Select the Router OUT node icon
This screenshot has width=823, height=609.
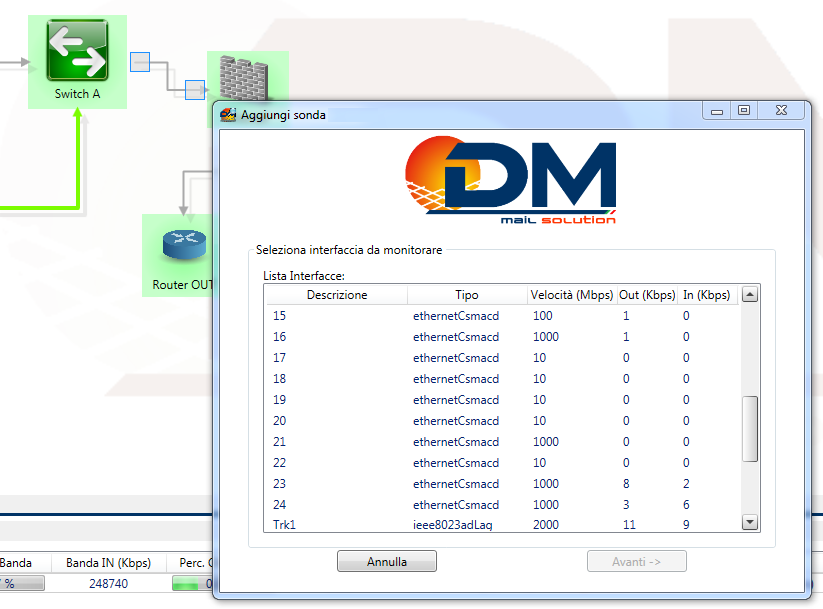click(182, 245)
